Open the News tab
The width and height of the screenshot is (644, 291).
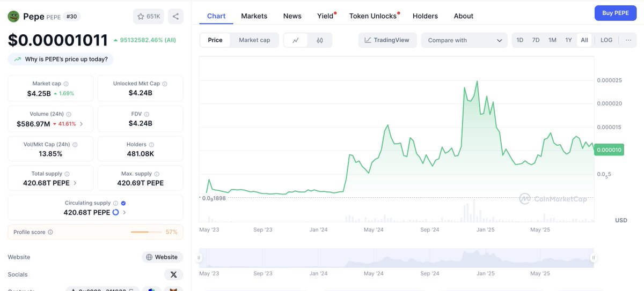(292, 16)
